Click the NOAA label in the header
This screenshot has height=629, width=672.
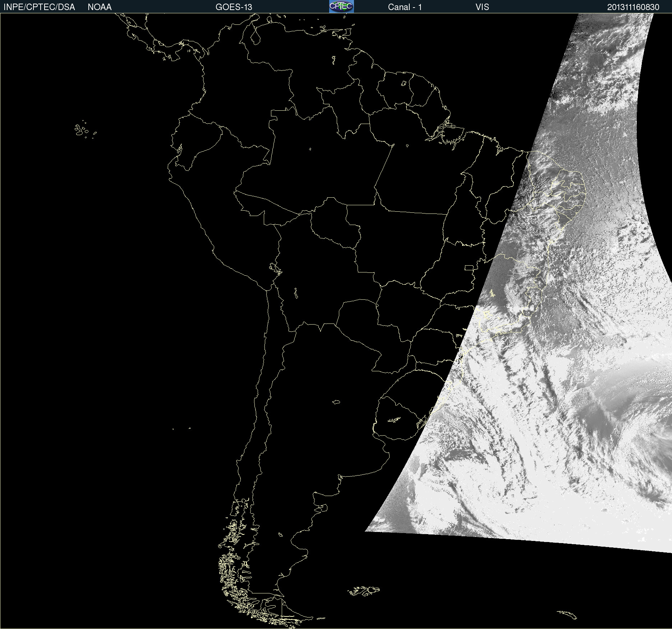point(100,7)
